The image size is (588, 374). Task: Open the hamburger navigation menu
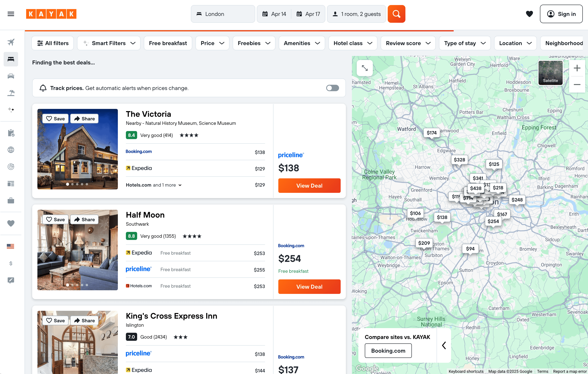[11, 14]
